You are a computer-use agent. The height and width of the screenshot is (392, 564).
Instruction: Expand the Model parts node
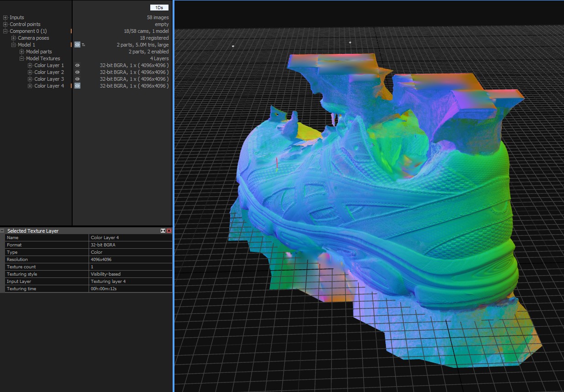[21, 52]
